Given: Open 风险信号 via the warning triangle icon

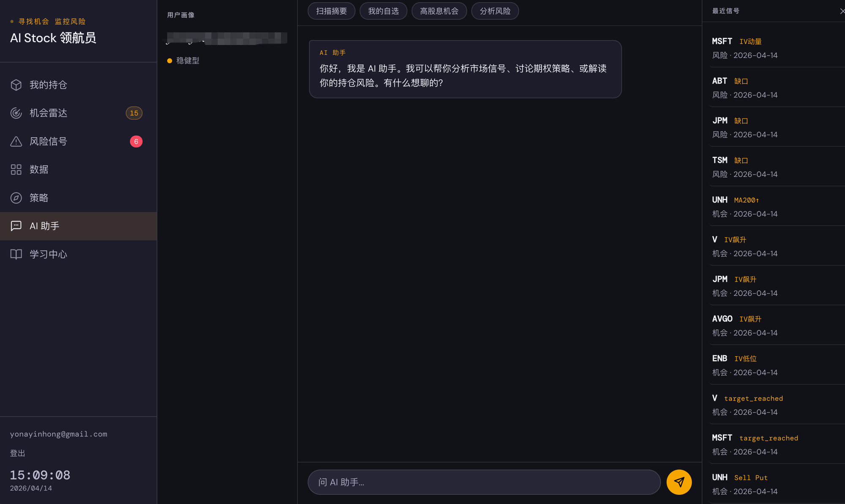Looking at the screenshot, I should 16,141.
